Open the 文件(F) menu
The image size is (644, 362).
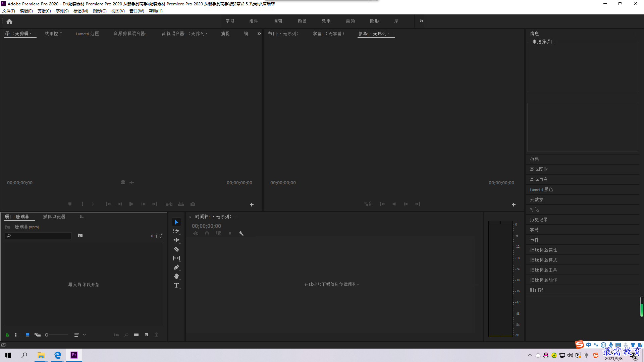(9, 11)
